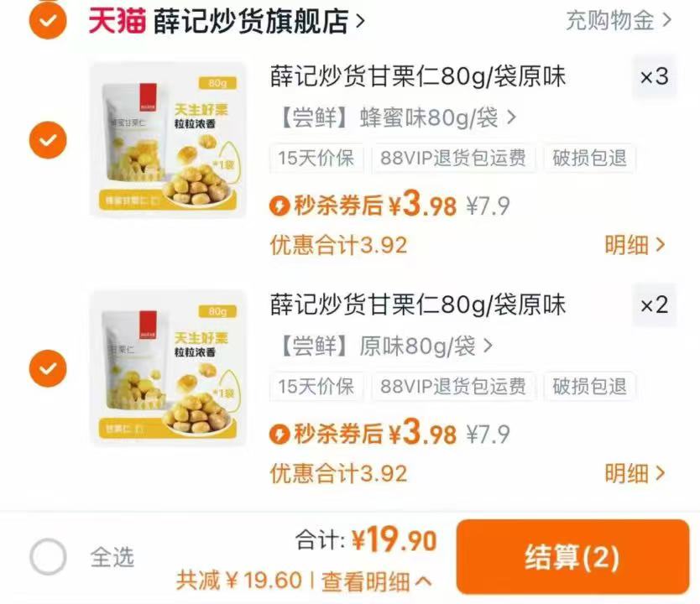Viewport: 700px width, 604px height.
Task: Open the 蜂蜜味 chestnut product thumbnail
Action: (x=169, y=140)
